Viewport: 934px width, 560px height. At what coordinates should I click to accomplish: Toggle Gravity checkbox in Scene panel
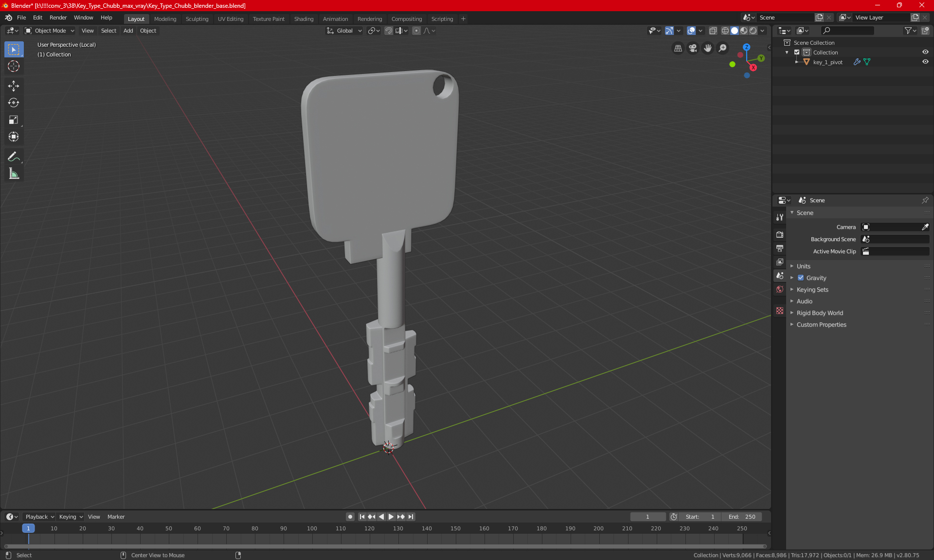pos(801,278)
